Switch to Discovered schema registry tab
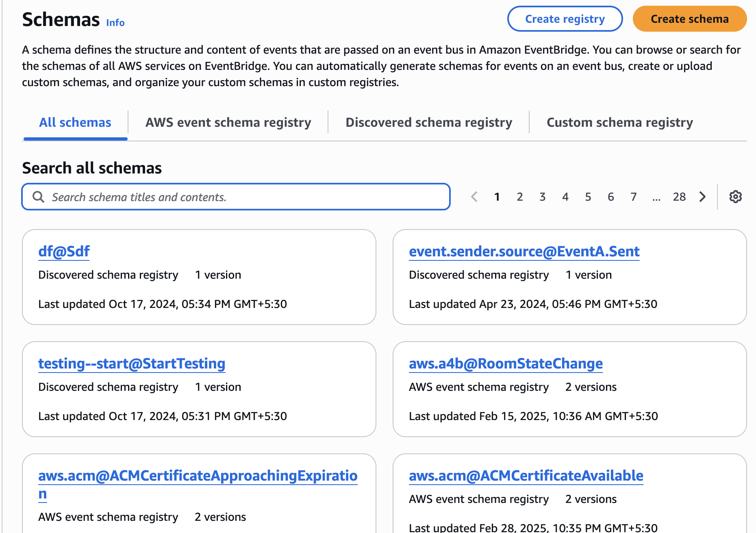The width and height of the screenshot is (756, 533). click(428, 122)
